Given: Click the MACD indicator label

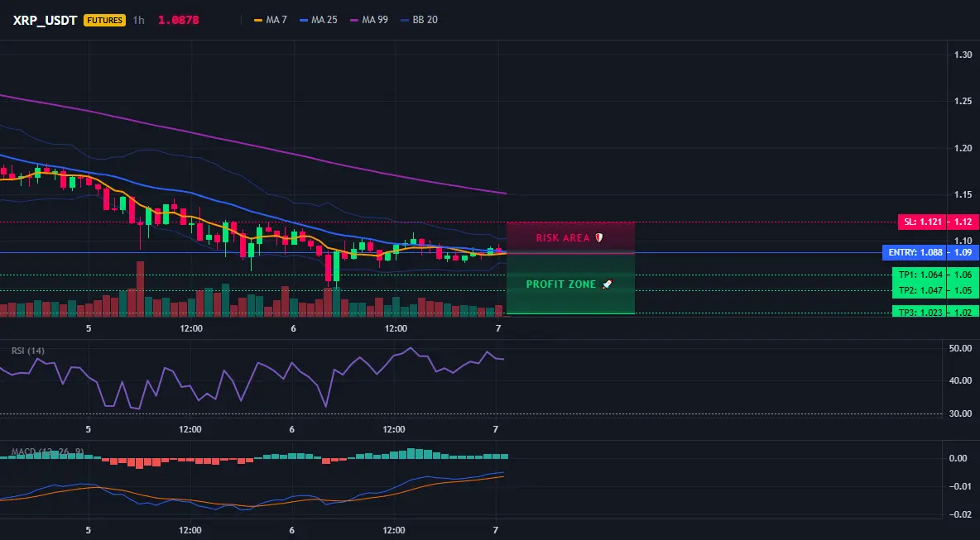Looking at the screenshot, I should click(x=47, y=452).
